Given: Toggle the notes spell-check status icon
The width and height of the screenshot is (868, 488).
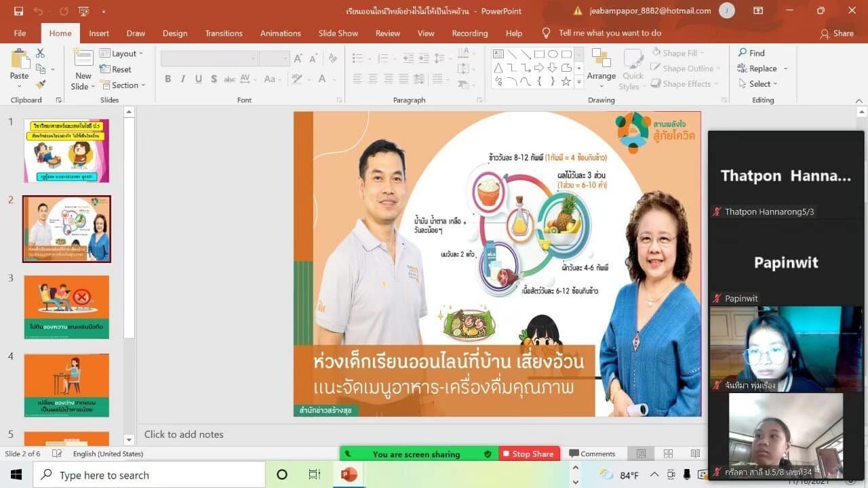Looking at the screenshot, I should pos(57,453).
